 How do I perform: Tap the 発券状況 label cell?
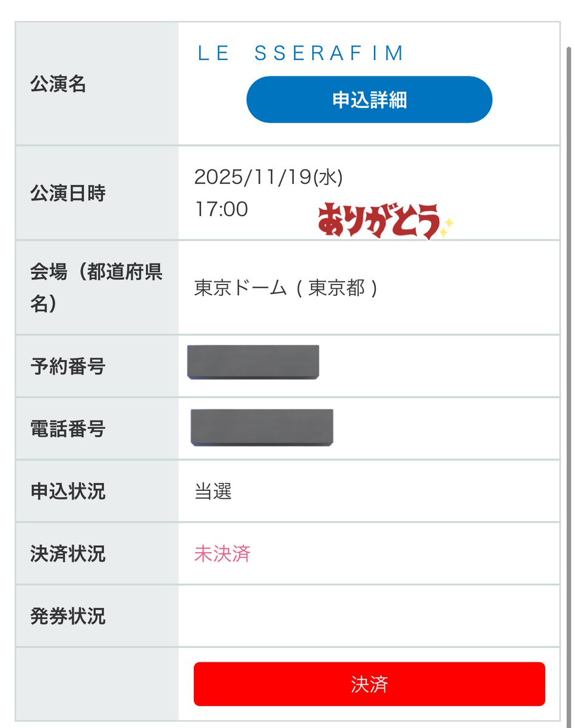click(97, 616)
